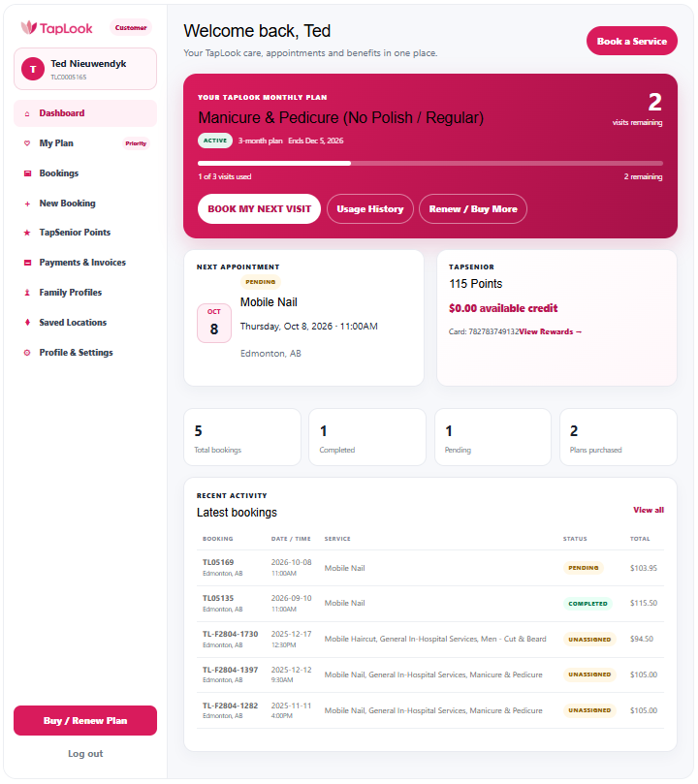This screenshot has height=784, width=698.
Task: Click the Date / Time column header
Action: coord(291,539)
